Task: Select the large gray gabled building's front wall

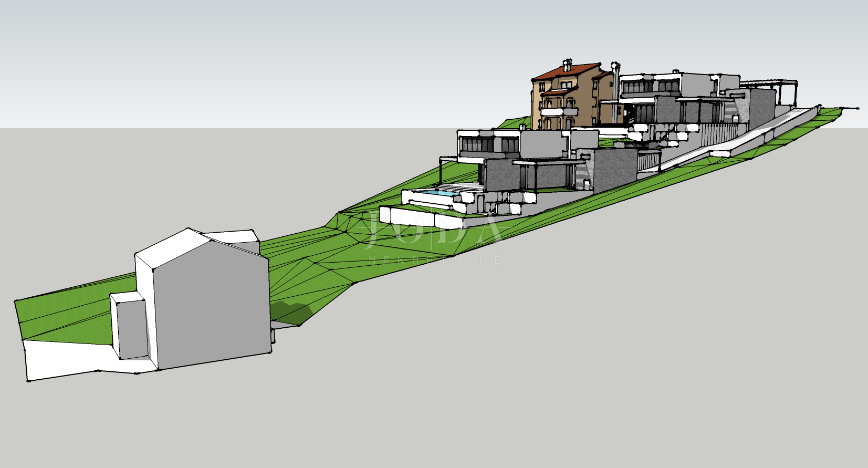Action: click(x=213, y=310)
